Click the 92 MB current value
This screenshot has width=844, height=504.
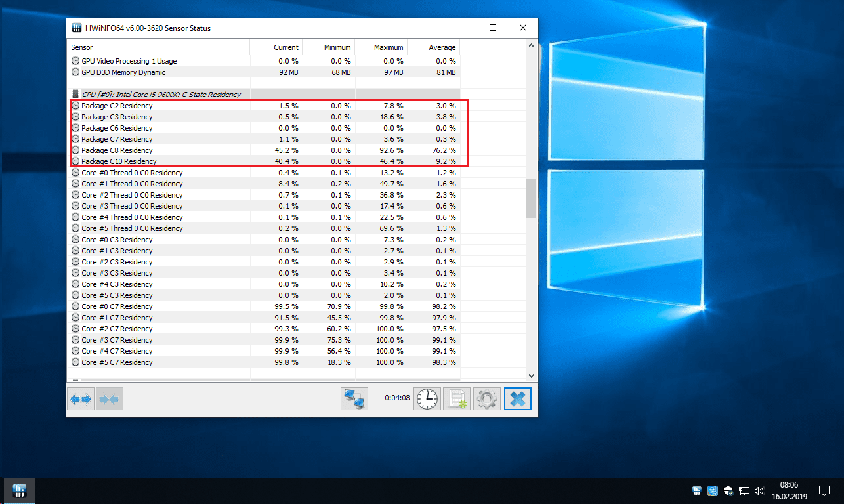[x=288, y=72]
